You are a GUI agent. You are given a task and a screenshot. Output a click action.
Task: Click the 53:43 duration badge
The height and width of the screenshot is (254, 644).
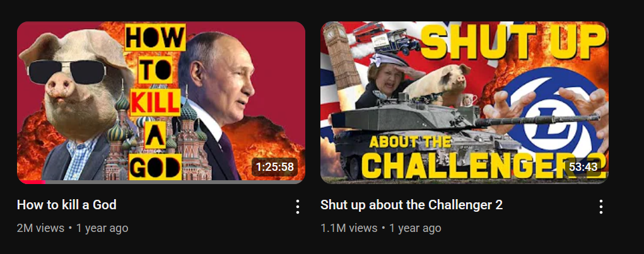pyautogui.click(x=585, y=167)
